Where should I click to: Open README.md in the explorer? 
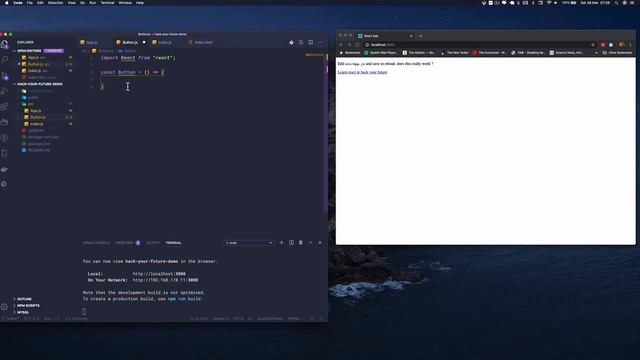click(39, 150)
